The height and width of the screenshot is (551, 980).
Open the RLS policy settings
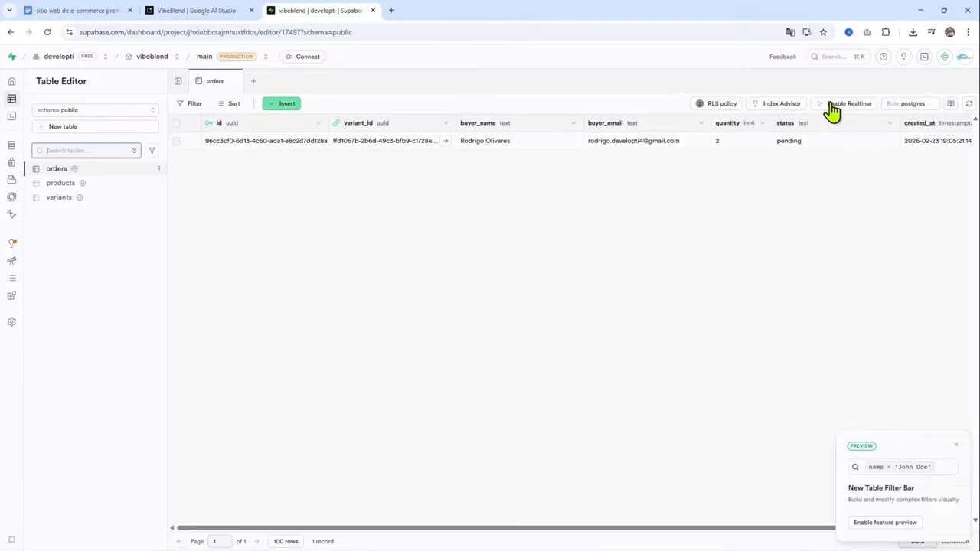717,103
